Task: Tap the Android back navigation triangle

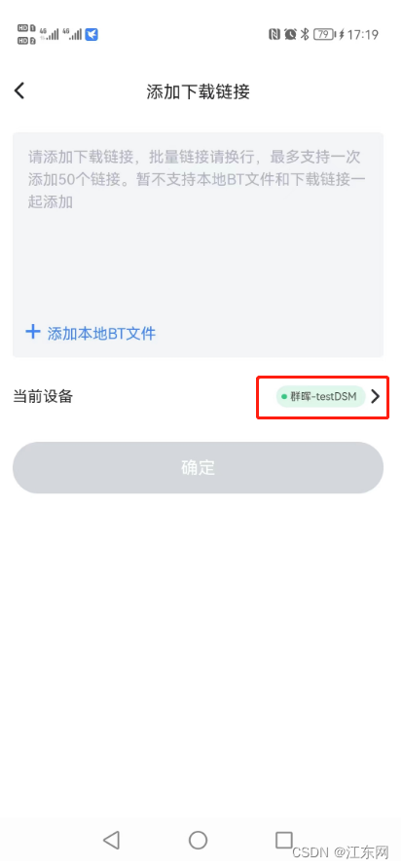Action: point(112,840)
